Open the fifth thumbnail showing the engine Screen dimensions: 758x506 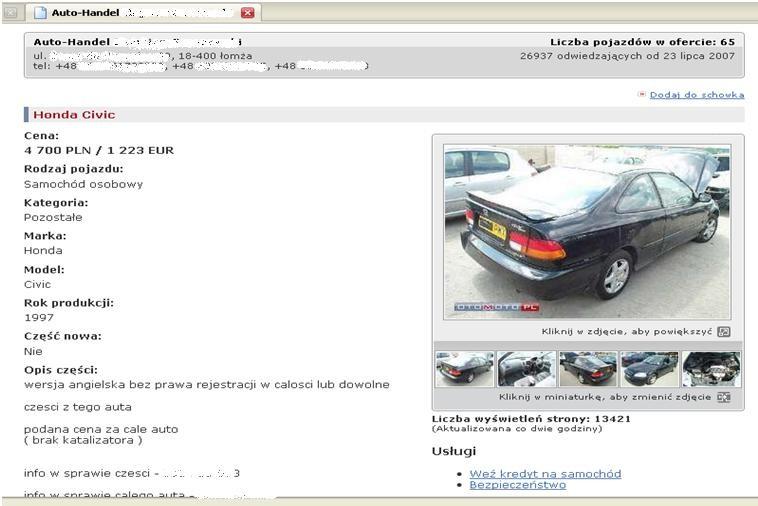711,369
